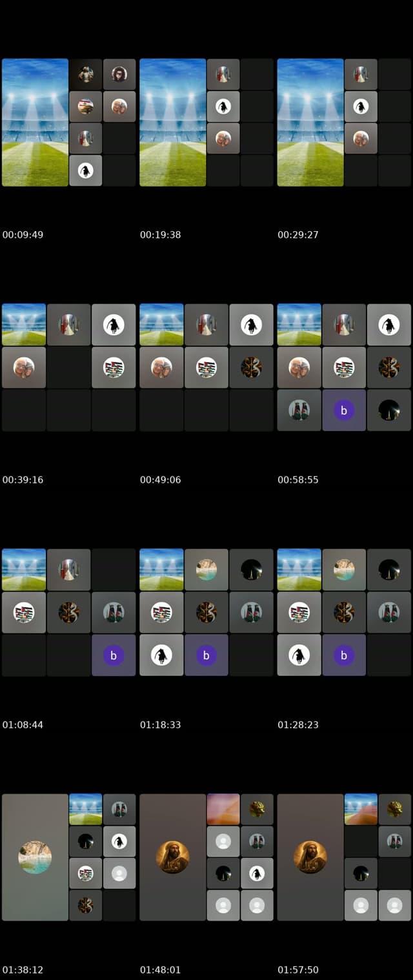
Task: Click the 00:19:38 timestamp label
Action: [x=160, y=235]
